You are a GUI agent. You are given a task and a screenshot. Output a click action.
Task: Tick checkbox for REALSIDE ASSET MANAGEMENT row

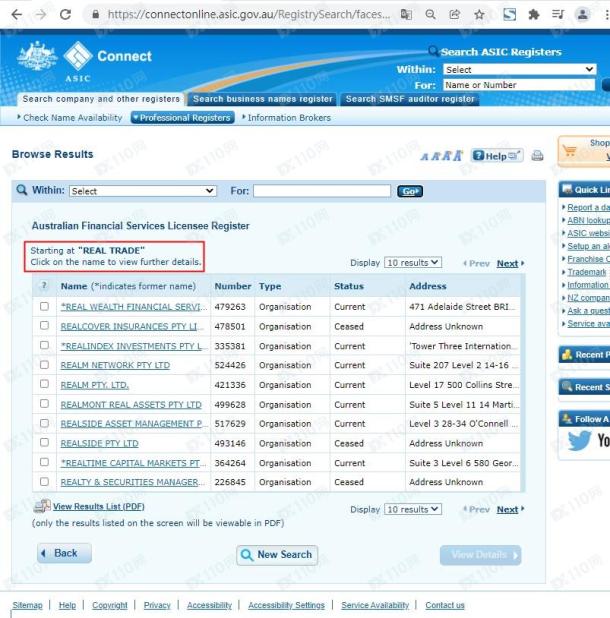click(45, 423)
